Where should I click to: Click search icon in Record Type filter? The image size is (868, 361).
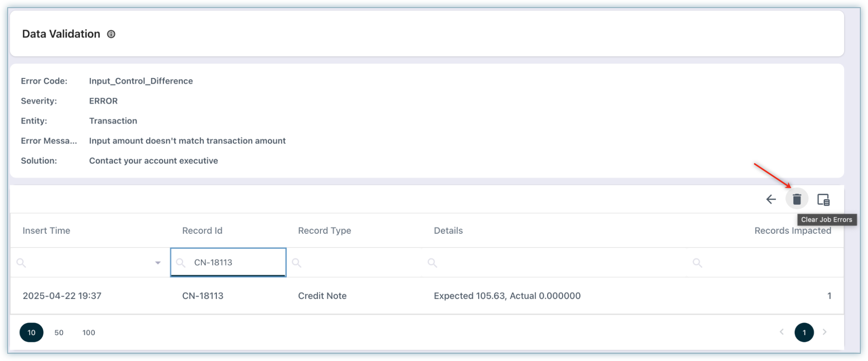[x=297, y=263]
